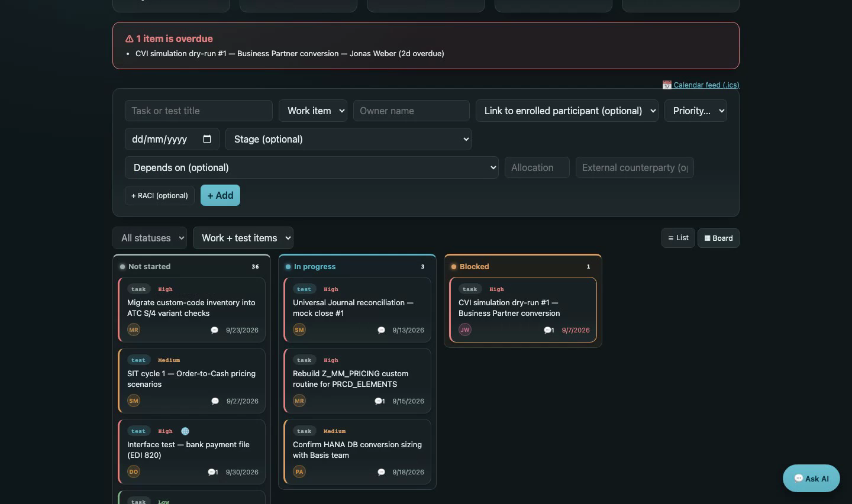
Task: Click the Medium tag on SIT cycle card
Action: click(x=169, y=360)
